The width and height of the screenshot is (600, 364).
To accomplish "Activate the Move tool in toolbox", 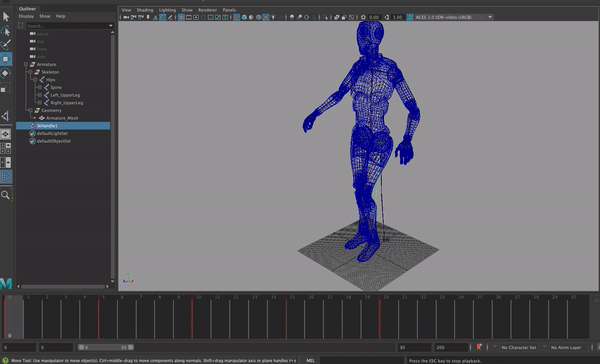I will 6,59.
